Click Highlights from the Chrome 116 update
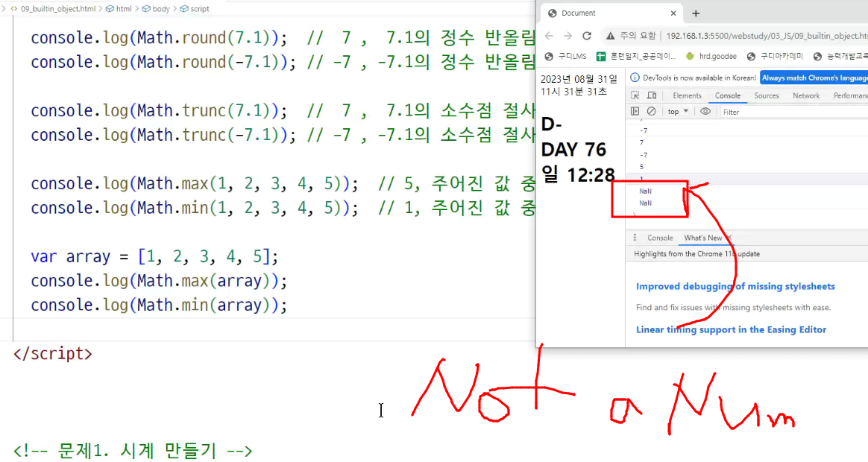Viewport: 868px width, 462px height. 696,254
